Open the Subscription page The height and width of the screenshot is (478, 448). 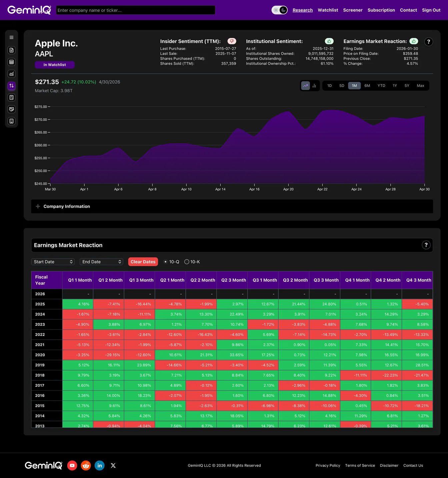tap(381, 10)
